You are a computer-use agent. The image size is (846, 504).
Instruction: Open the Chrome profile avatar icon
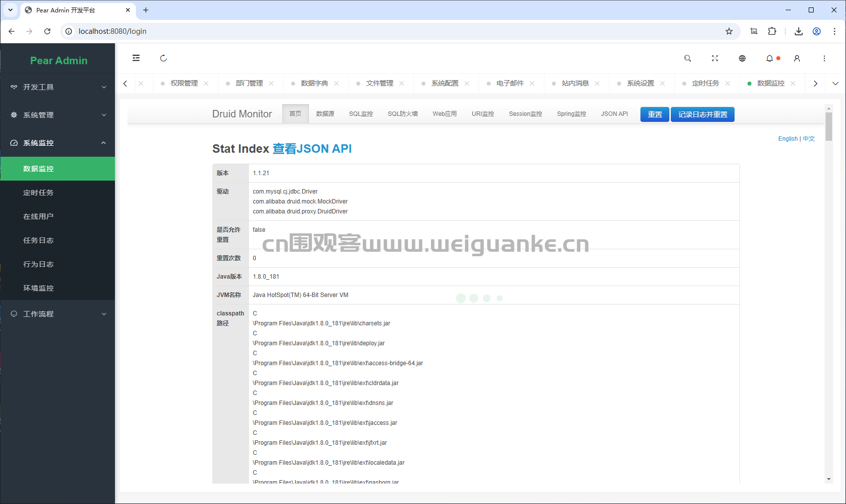tap(817, 31)
